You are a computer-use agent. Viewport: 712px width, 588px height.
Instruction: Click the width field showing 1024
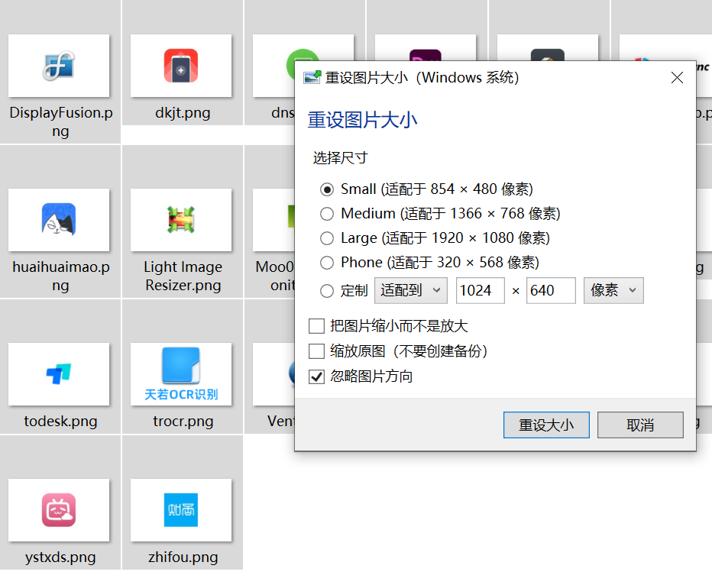point(481,291)
